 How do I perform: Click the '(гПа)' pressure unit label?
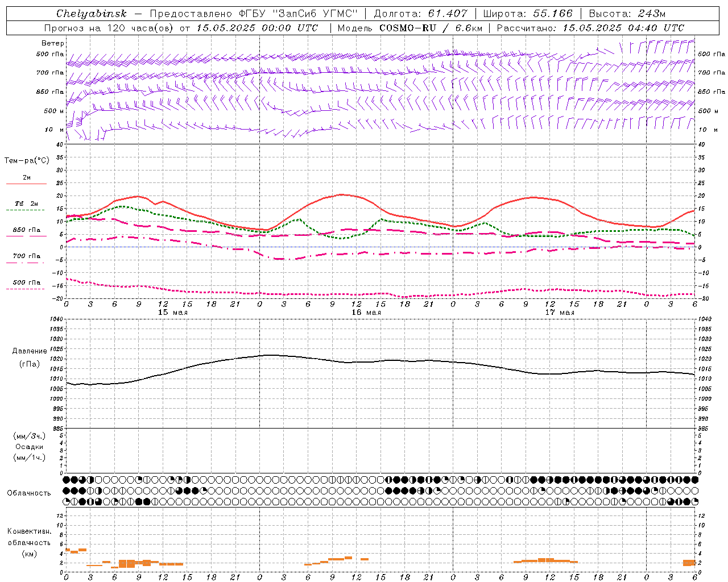(29, 364)
